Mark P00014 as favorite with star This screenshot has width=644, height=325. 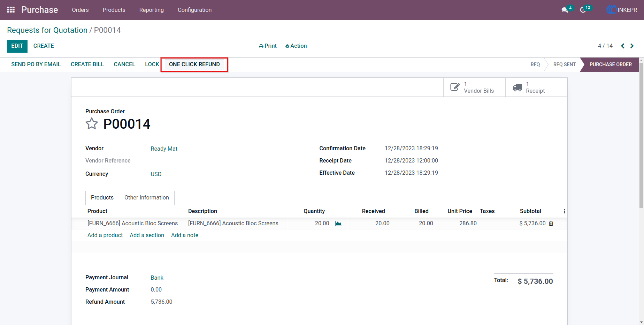tap(92, 124)
